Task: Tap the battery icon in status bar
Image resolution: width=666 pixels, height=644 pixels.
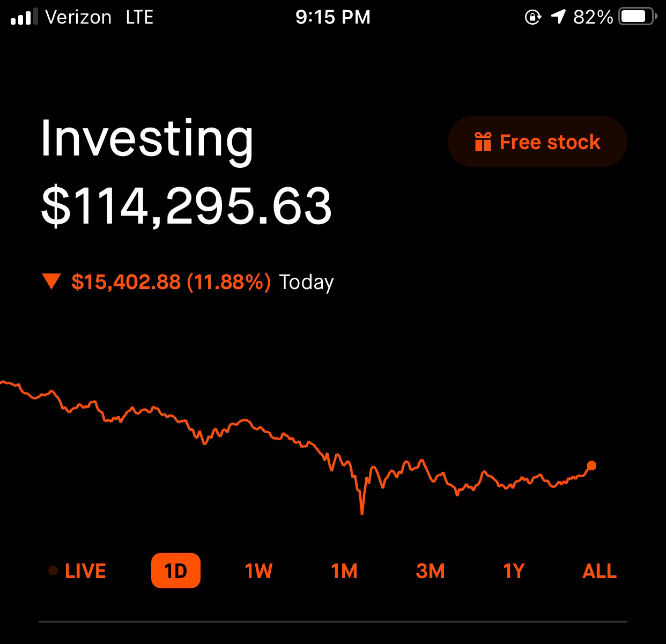Action: coord(638,17)
